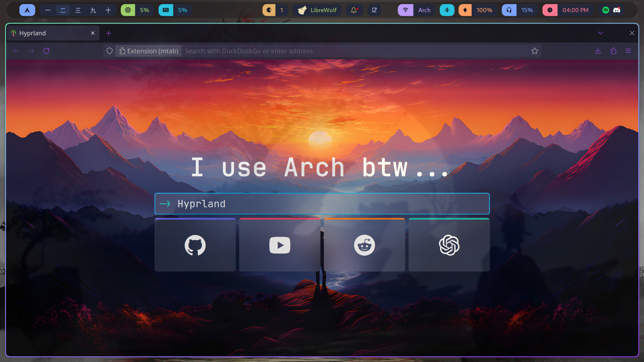The image size is (644, 362).
Task: Click the Spotify tray icon
Action: tap(605, 10)
